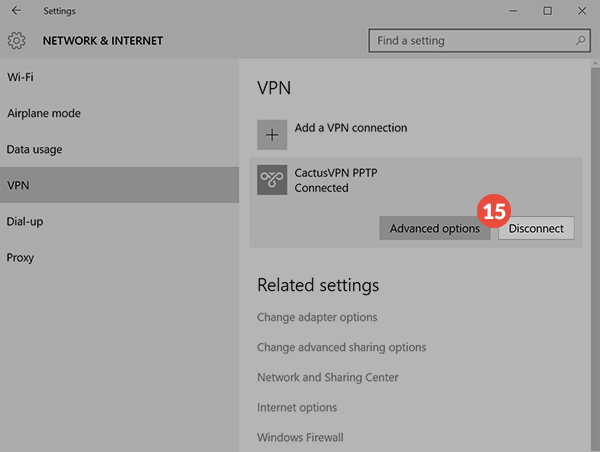Click the Related settings heading
The width and height of the screenshot is (600, 452).
click(x=318, y=285)
